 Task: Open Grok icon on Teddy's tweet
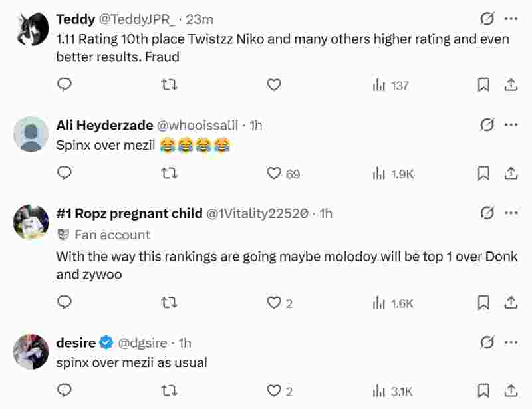point(487,19)
